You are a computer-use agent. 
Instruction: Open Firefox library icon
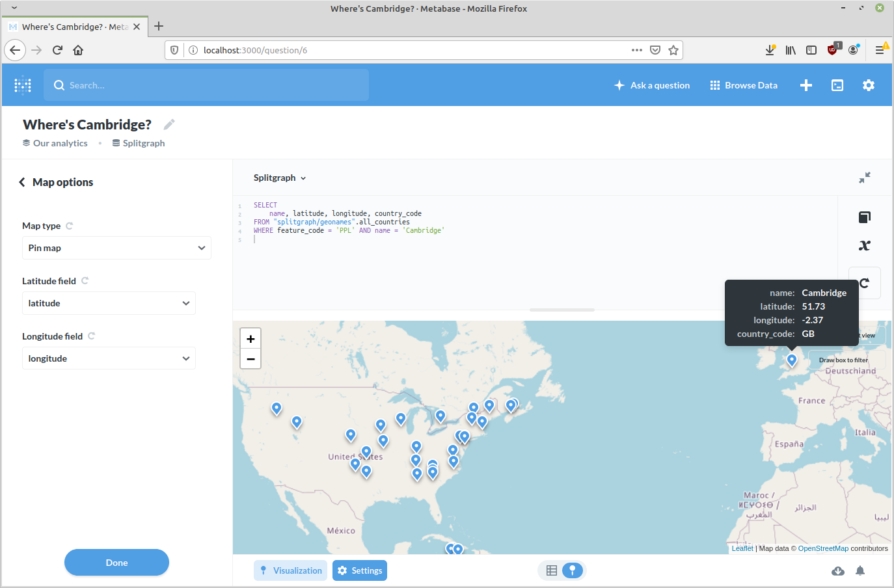click(x=791, y=50)
